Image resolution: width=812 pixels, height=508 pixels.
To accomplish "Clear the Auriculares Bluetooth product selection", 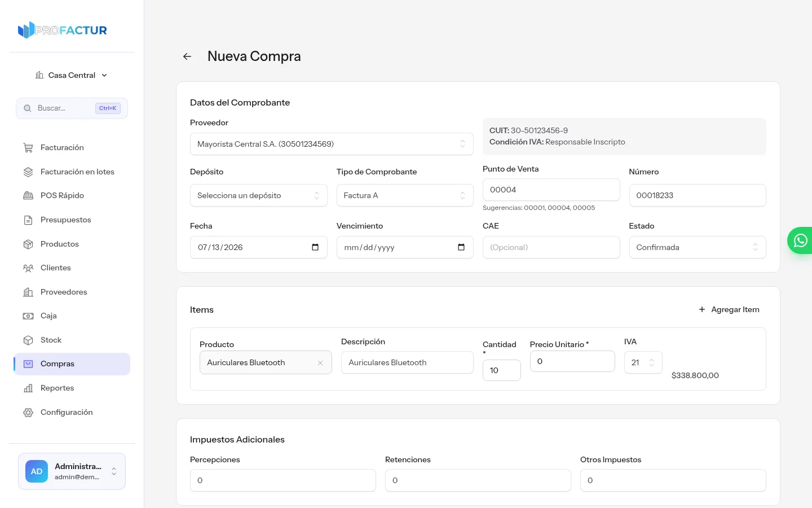I will [x=320, y=363].
